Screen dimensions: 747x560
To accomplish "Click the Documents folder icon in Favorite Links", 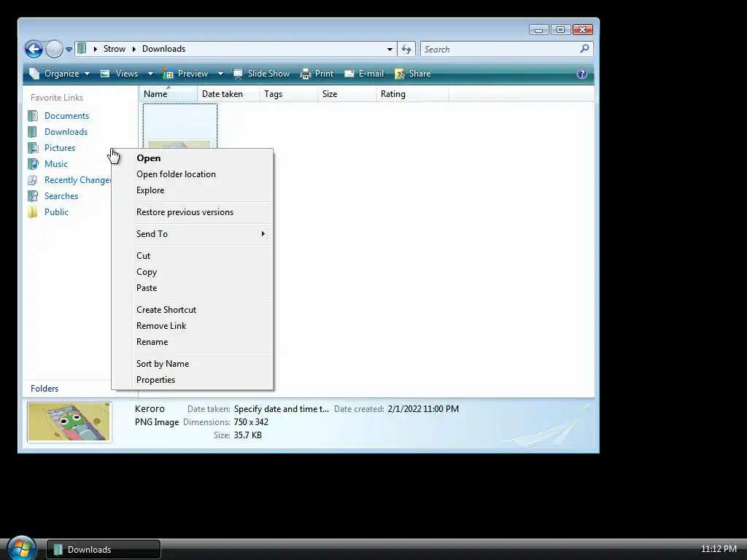I will 33,116.
